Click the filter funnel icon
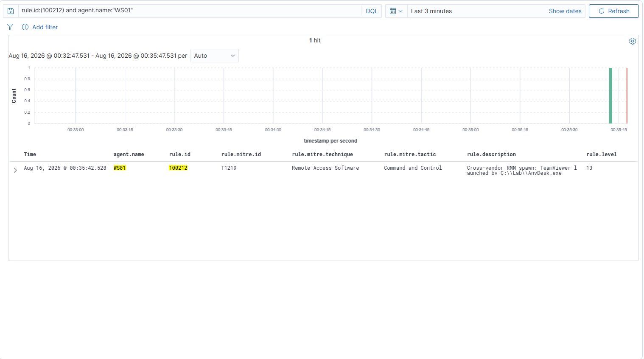Image resolution: width=644 pixels, height=359 pixels. coord(10,27)
